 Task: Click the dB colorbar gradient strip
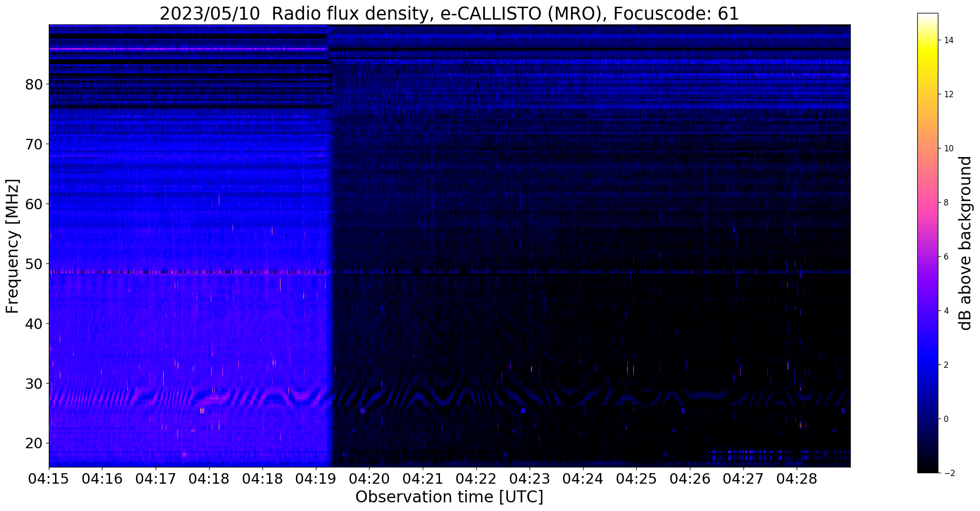[927, 243]
